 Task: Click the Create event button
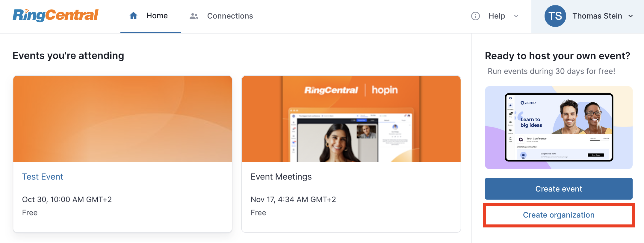[x=559, y=189]
